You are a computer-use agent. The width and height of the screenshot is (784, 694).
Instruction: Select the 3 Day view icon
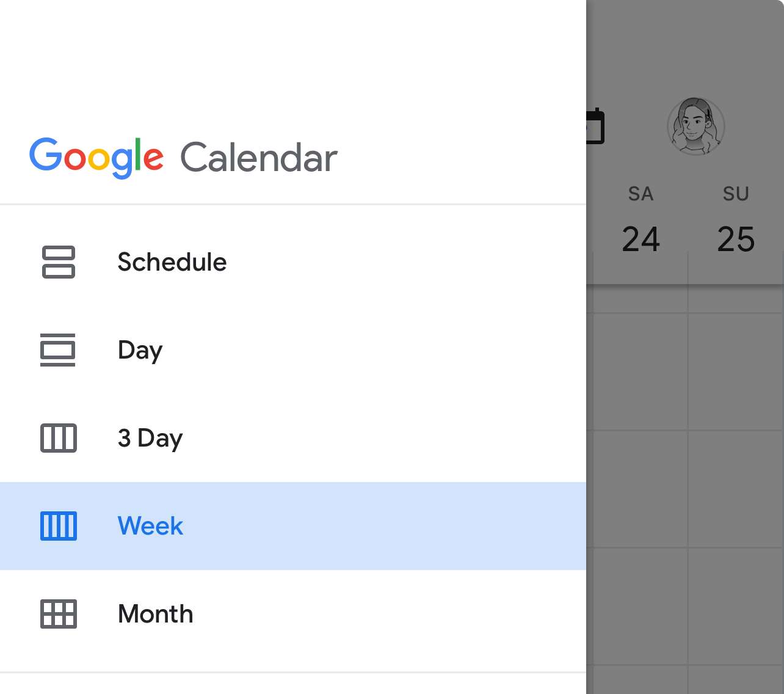59,438
